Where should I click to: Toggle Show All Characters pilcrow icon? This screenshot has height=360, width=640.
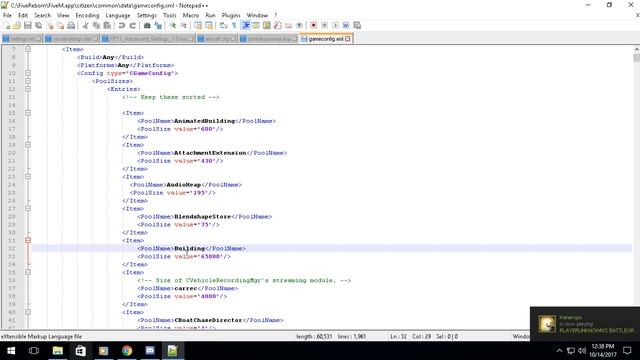[x=234, y=25]
